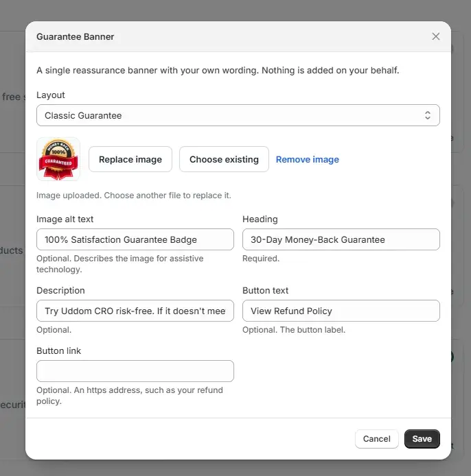Screen dimensions: 471x476
Task: Click the Button link https address hint
Action: pos(130,396)
